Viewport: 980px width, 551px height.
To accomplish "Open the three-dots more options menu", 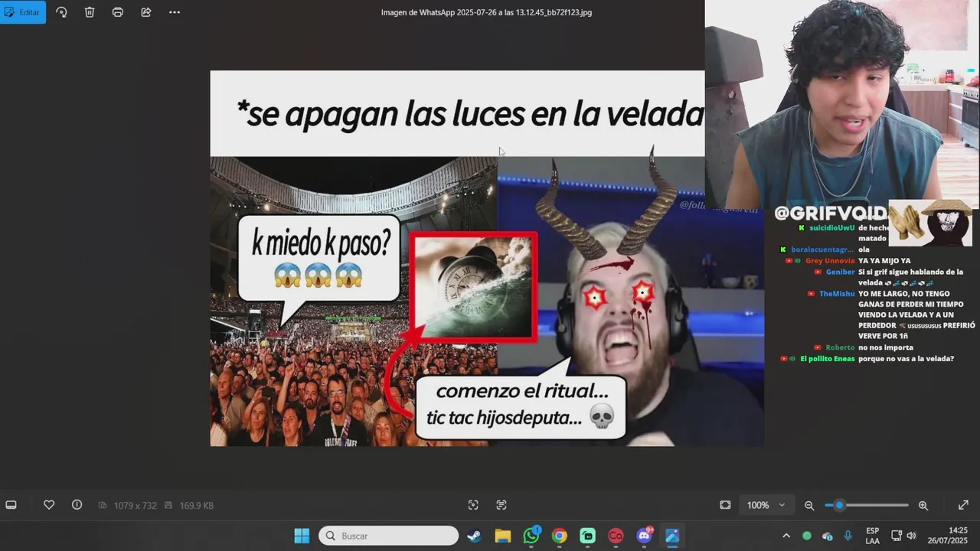I will click(x=175, y=12).
